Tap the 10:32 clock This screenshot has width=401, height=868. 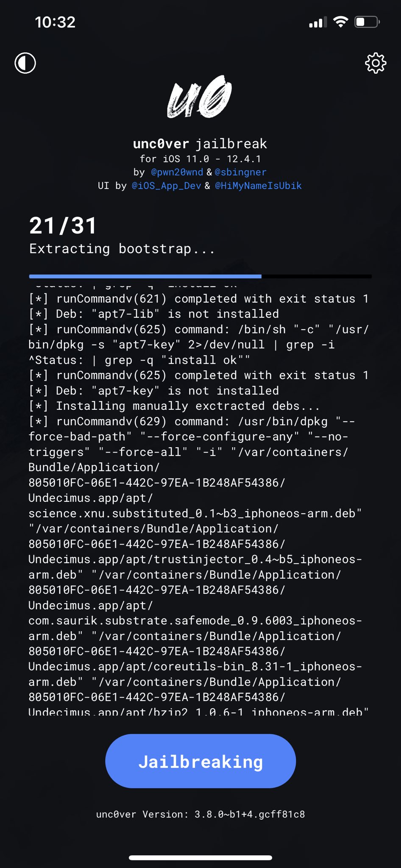[55, 22]
